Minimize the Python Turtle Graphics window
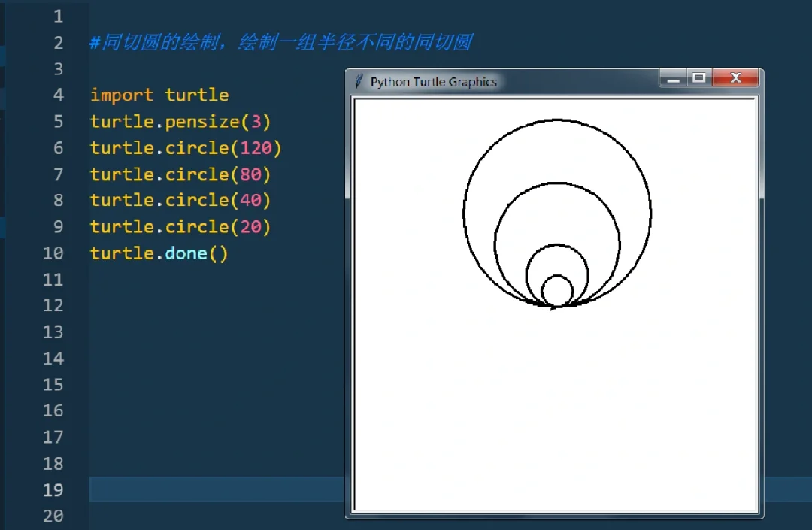Screen dimensions: 812x530 tap(673, 78)
